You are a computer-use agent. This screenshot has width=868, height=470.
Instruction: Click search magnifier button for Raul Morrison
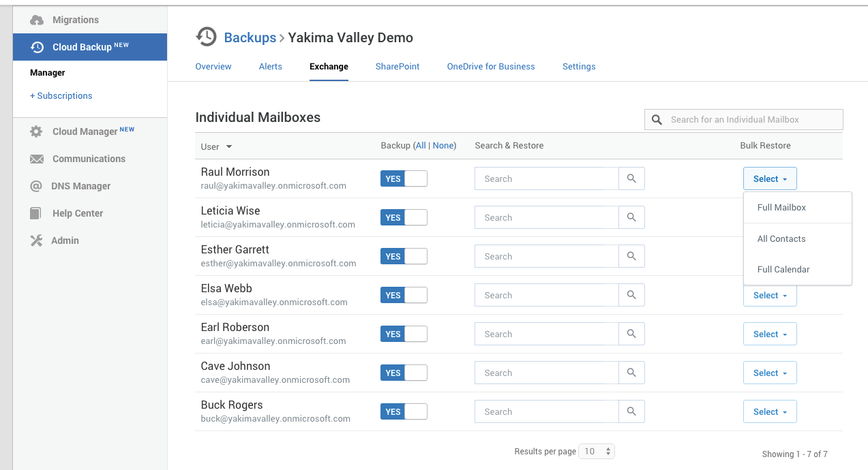(x=631, y=178)
